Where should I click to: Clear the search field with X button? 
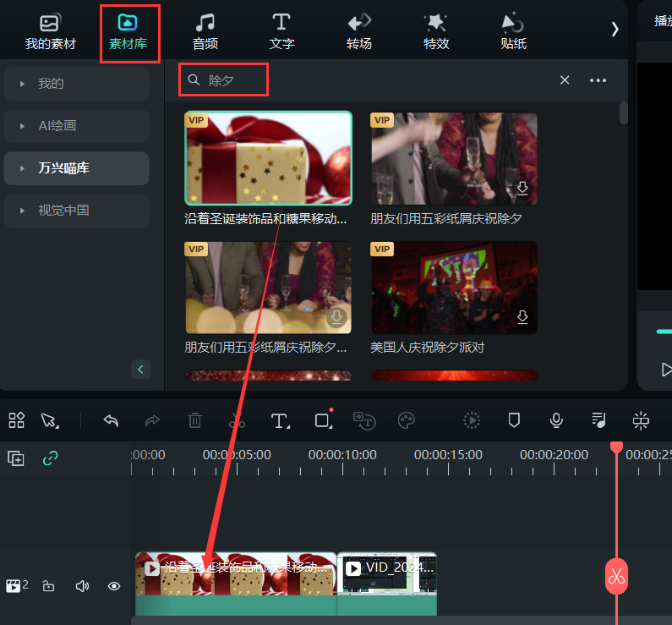tap(565, 80)
